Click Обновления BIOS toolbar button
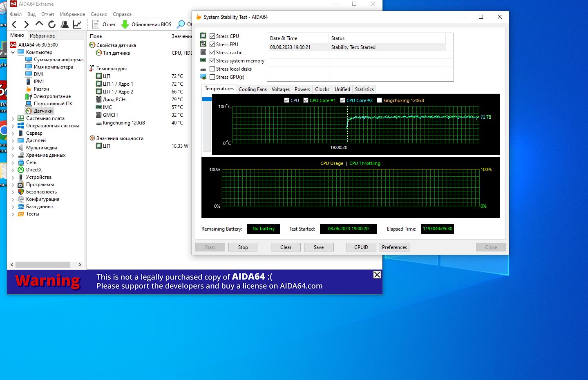588x380 pixels. click(x=146, y=24)
